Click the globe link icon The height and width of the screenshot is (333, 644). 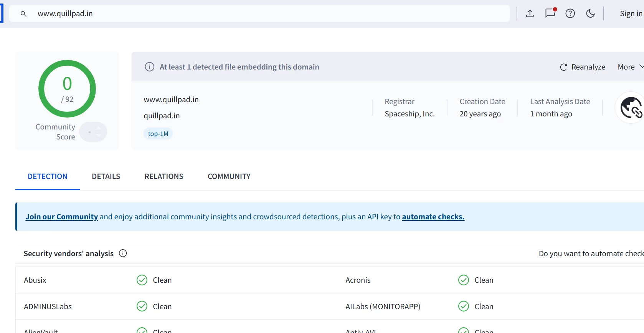631,108
